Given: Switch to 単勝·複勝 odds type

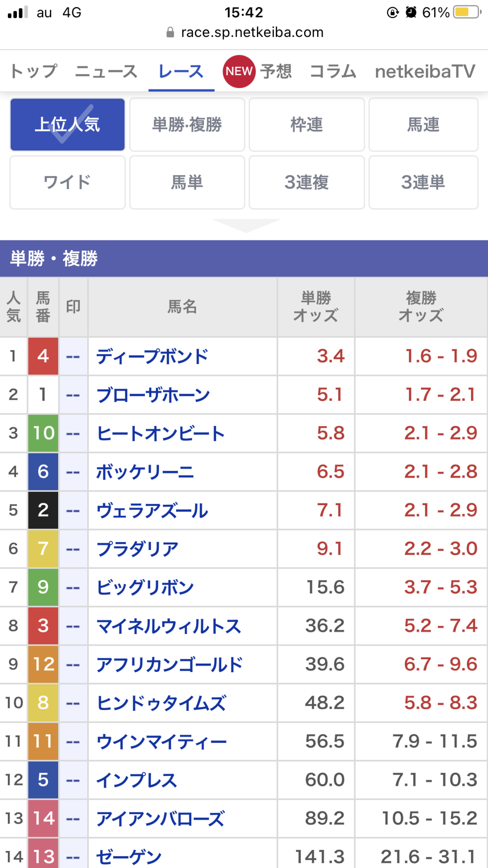Looking at the screenshot, I should tap(187, 125).
